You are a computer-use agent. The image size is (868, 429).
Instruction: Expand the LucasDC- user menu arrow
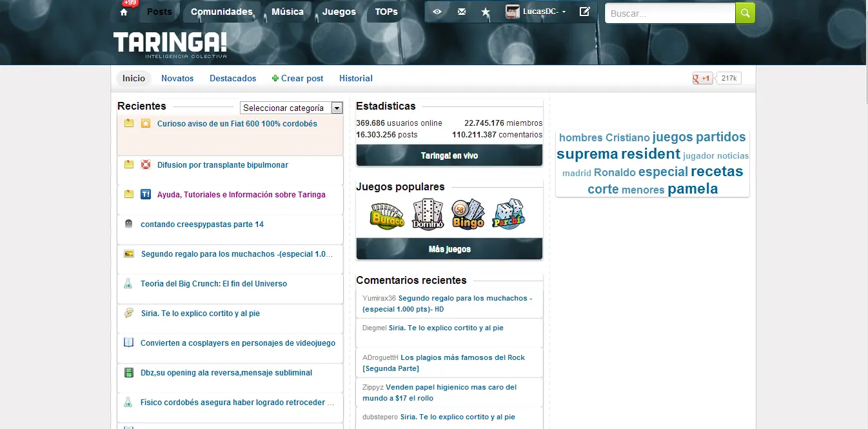pos(564,12)
